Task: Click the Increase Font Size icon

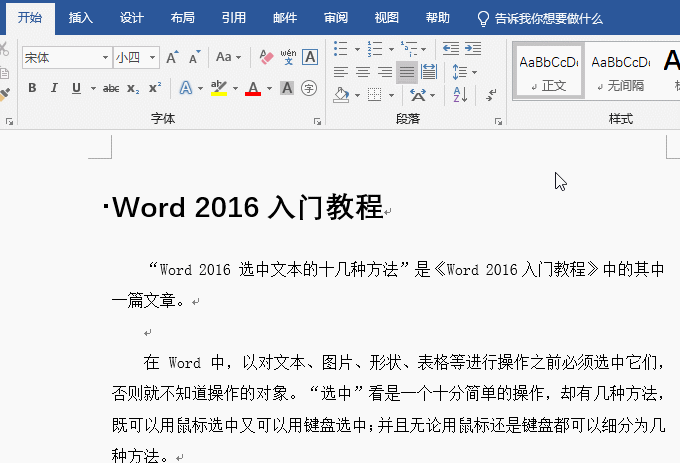Action: (172, 58)
